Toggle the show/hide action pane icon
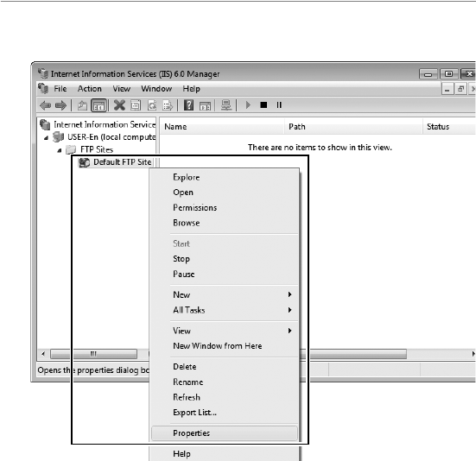This screenshot has height=461, width=476. point(205,105)
